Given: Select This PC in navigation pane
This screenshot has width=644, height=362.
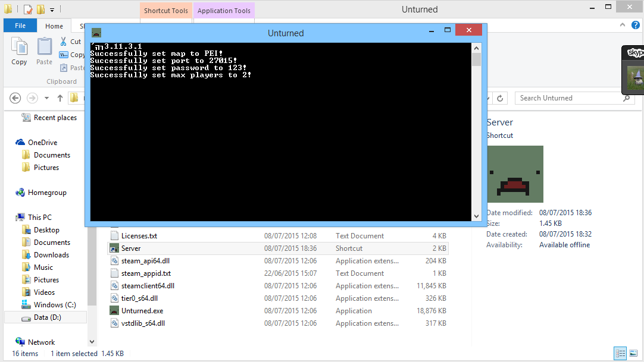Looking at the screenshot, I should 39,218.
